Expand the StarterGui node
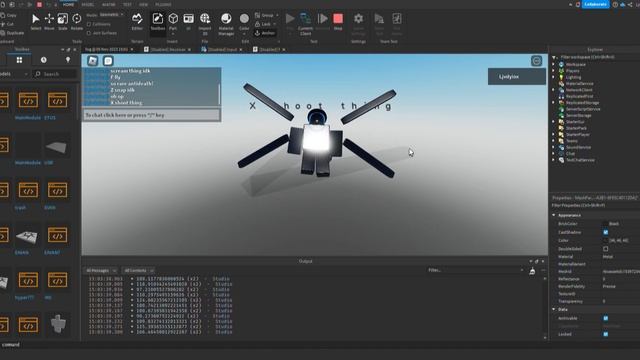The image size is (640, 360). coord(554,122)
